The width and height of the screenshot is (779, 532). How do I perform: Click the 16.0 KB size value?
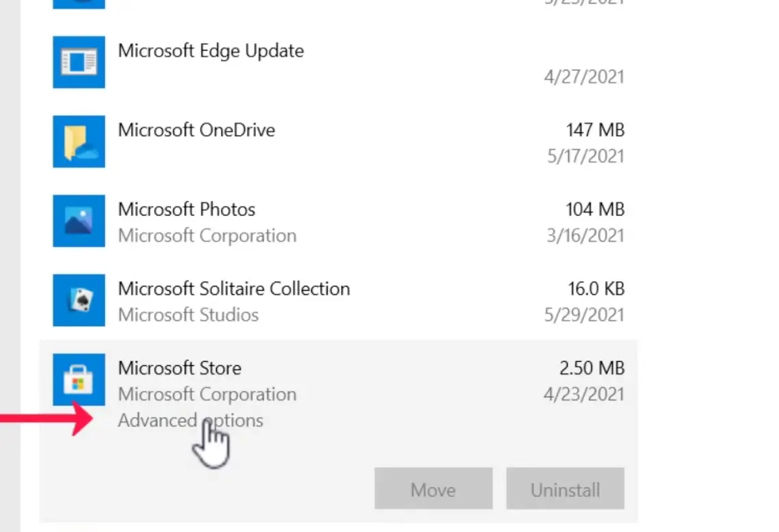(596, 289)
